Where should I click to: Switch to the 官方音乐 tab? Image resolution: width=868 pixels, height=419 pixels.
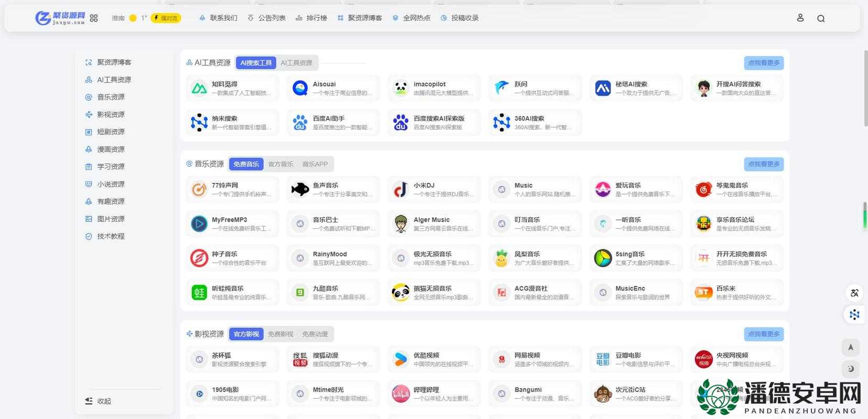click(x=281, y=164)
